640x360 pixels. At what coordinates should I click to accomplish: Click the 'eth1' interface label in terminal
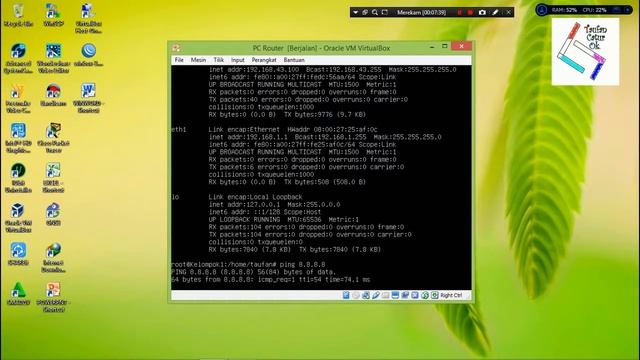(x=179, y=129)
